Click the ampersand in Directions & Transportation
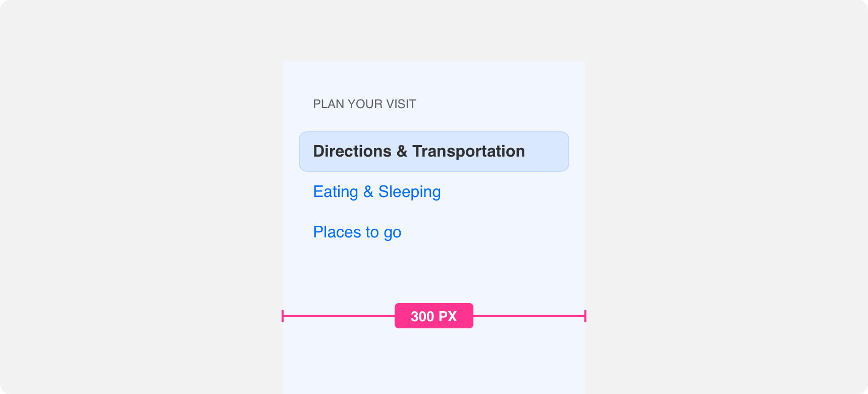 (402, 151)
